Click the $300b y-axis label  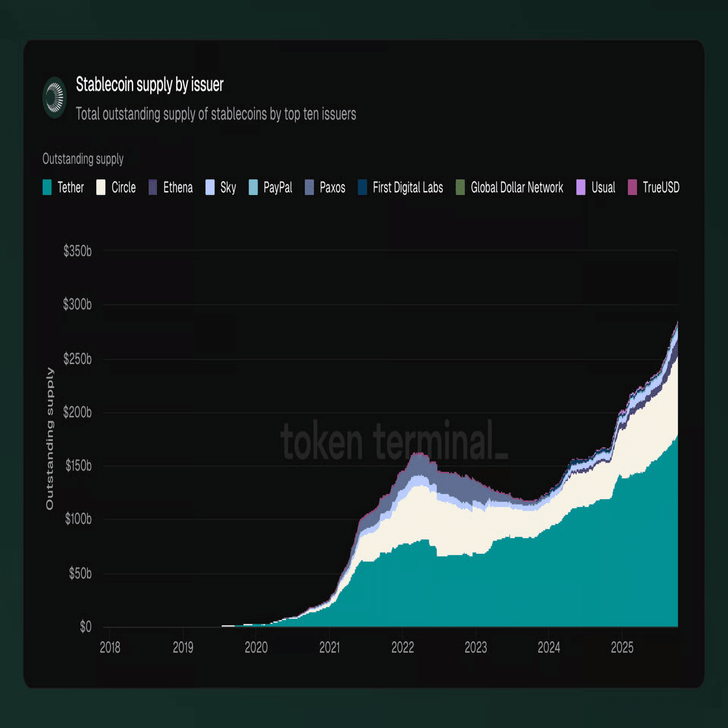coord(77,304)
